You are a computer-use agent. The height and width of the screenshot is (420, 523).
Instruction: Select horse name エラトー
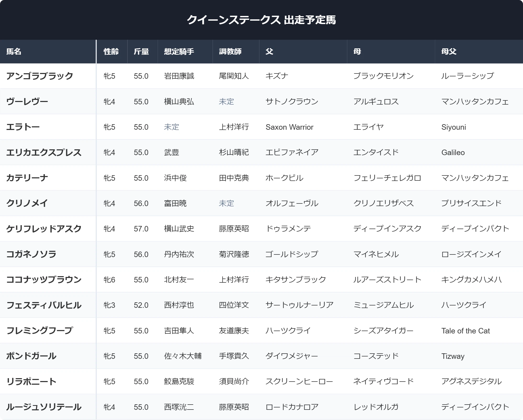coord(23,127)
